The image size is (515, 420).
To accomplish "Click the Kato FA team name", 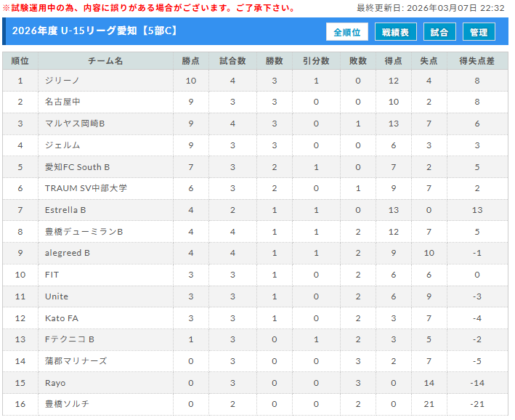I will point(61,318).
